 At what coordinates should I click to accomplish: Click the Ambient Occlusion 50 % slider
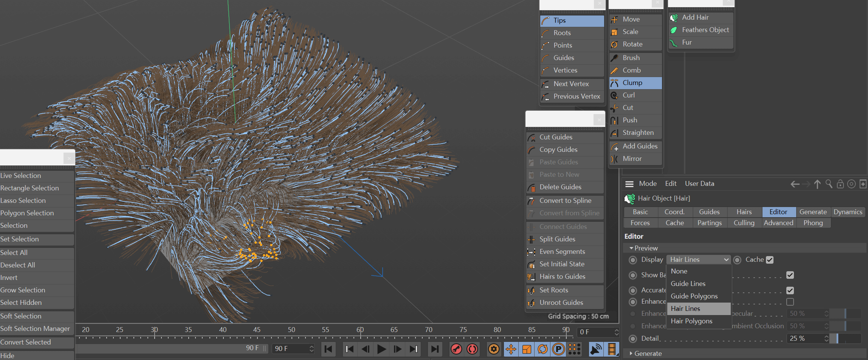(x=845, y=326)
